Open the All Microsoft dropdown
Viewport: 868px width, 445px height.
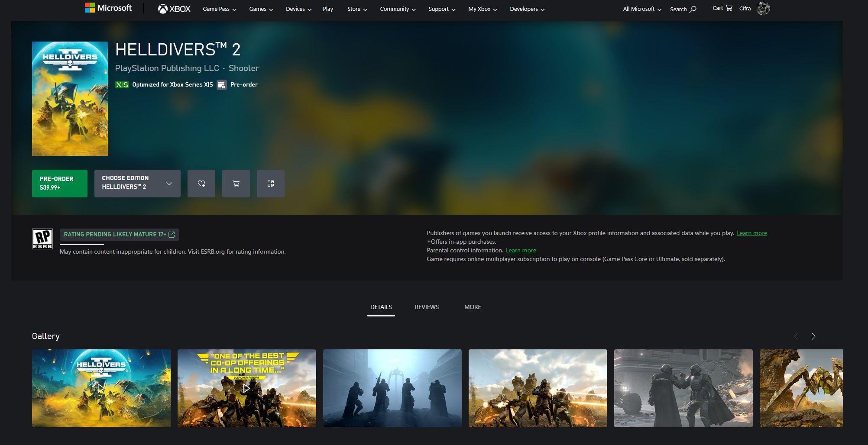[642, 9]
